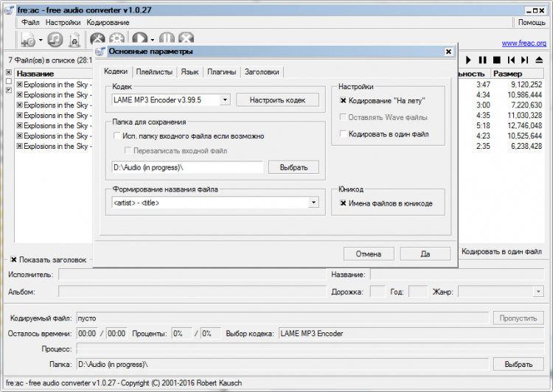Click the duration value 4:23

click(483, 136)
